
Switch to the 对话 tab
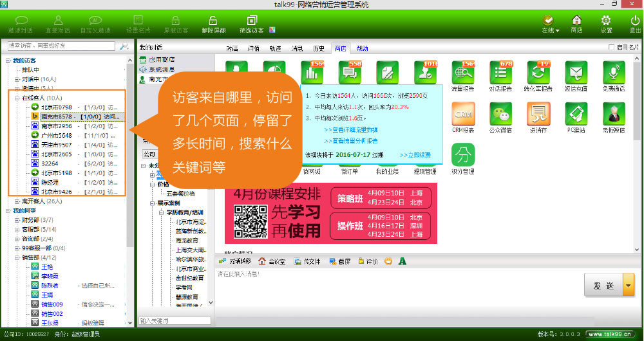click(x=232, y=48)
